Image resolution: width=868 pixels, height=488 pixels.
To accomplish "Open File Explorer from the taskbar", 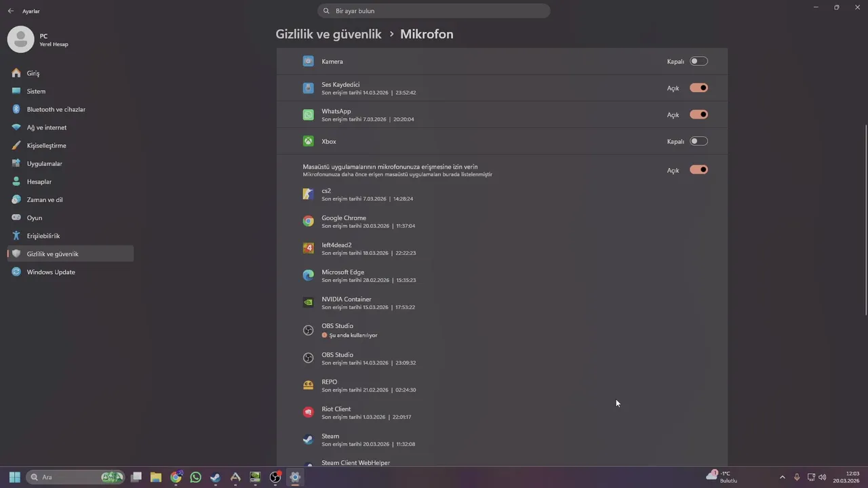I will (156, 477).
